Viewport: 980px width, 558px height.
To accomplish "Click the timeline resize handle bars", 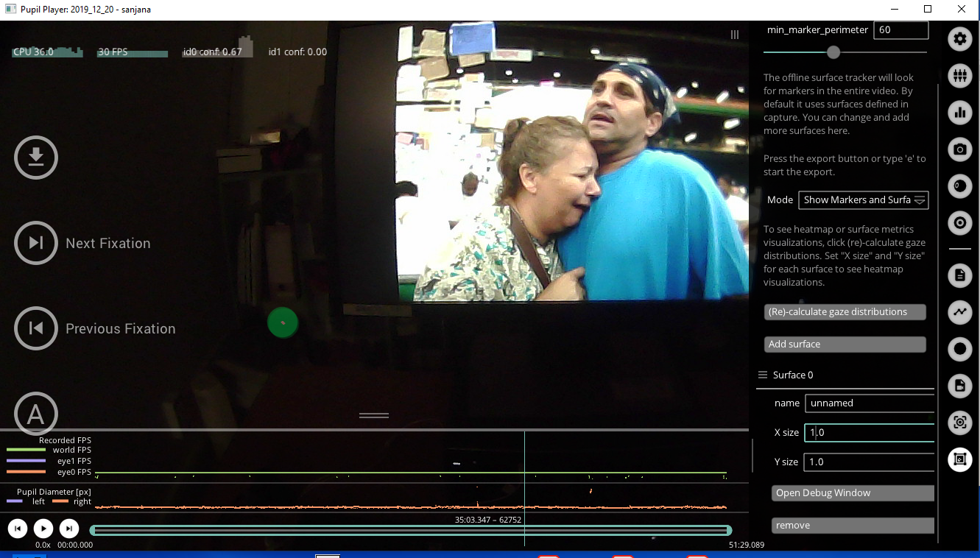I will (374, 416).
